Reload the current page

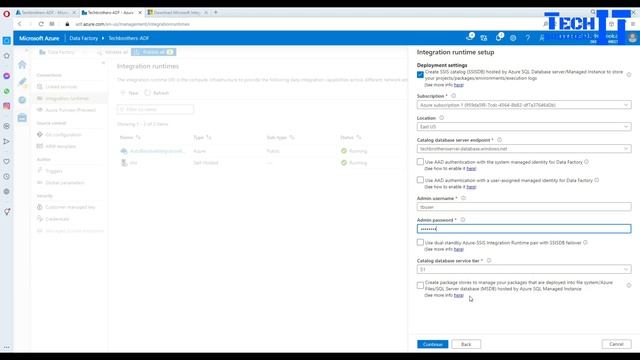41,24
